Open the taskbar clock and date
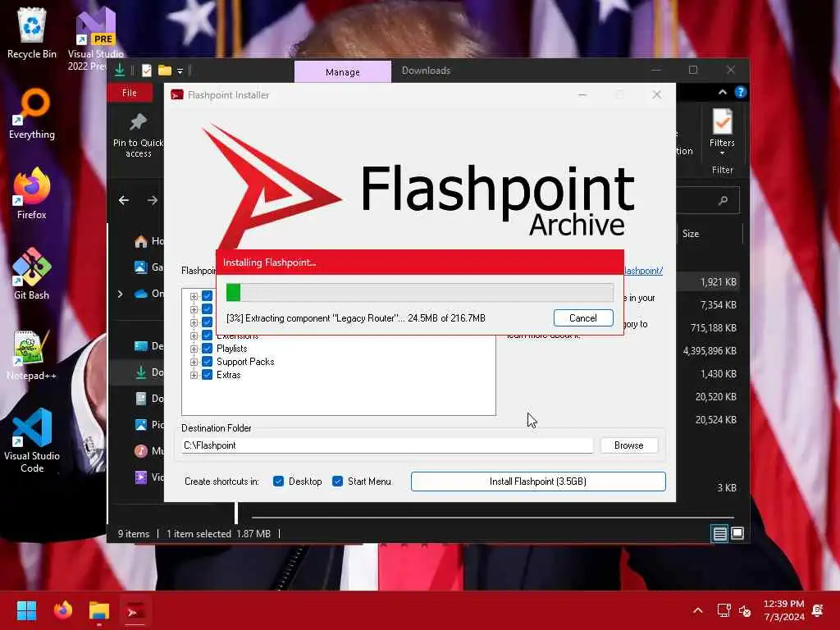 point(783,610)
